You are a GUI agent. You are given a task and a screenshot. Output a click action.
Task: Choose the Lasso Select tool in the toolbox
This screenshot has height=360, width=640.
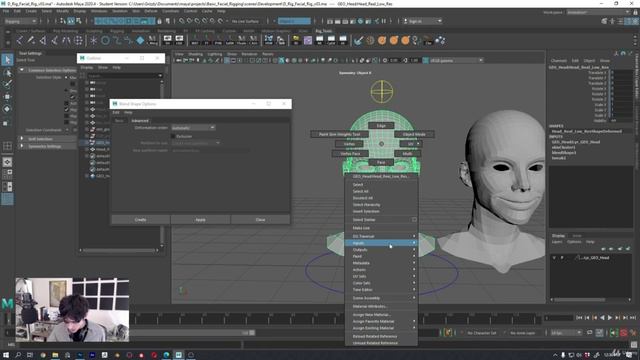tap(7, 73)
